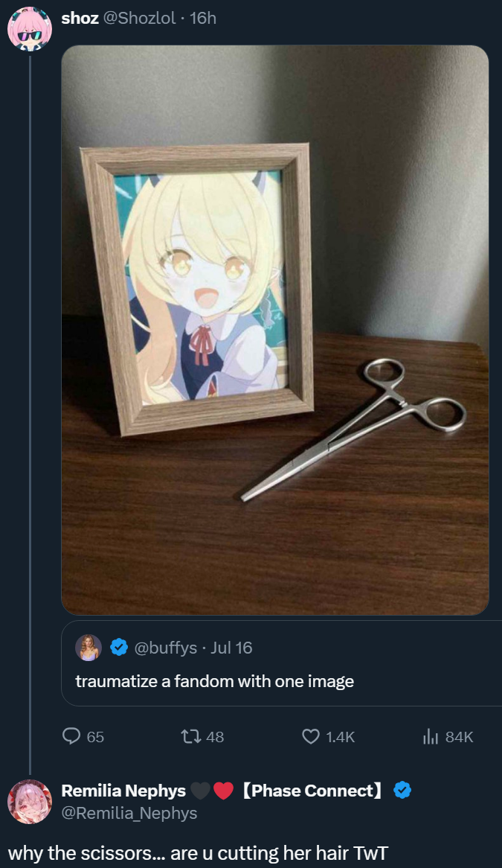The width and height of the screenshot is (502, 868).
Task: Open the reply icon showing 65 comments
Action: click(71, 736)
